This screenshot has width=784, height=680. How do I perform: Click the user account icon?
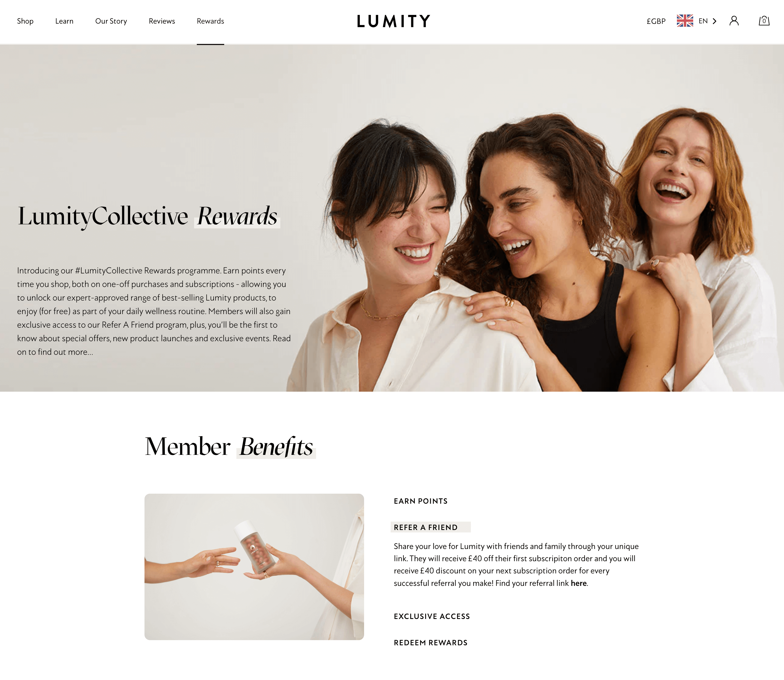pyautogui.click(x=734, y=21)
